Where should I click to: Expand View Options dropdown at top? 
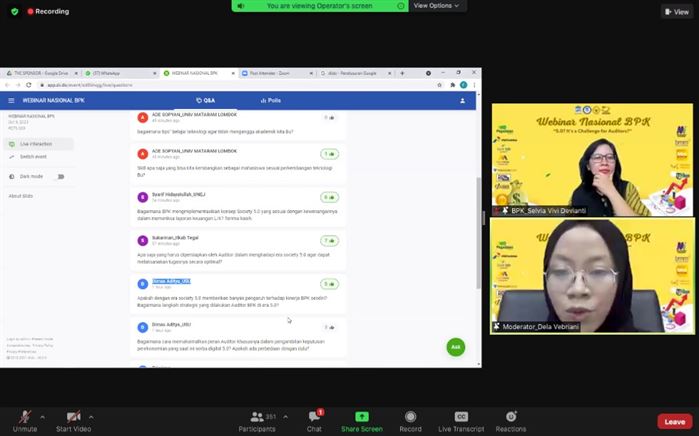(x=438, y=6)
